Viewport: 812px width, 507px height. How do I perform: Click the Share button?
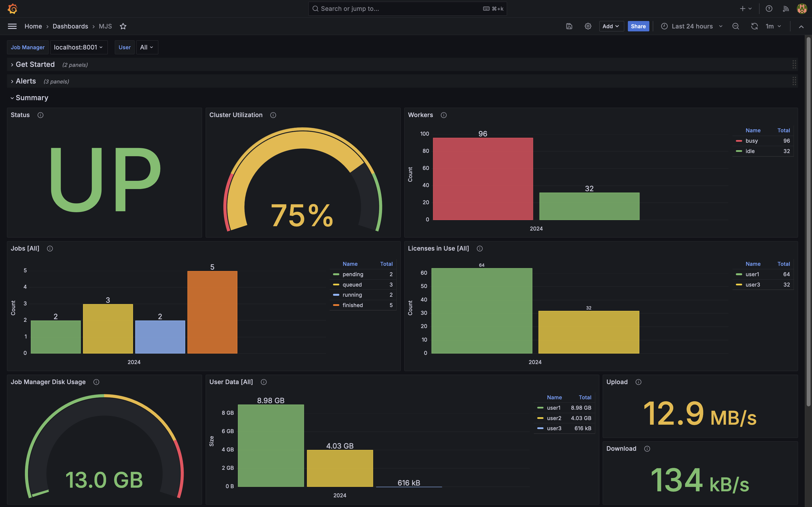[x=638, y=26]
